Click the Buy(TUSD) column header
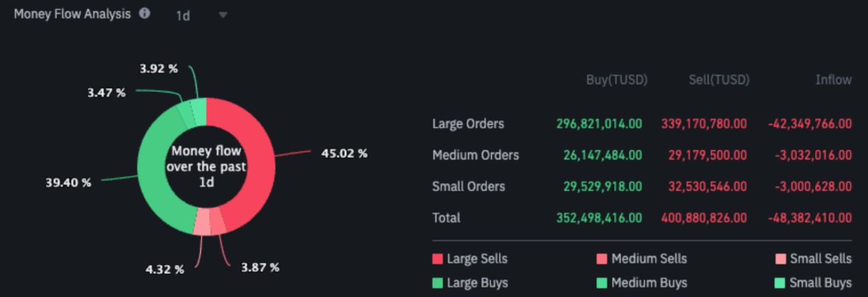This screenshot has height=297, width=868. [617, 80]
